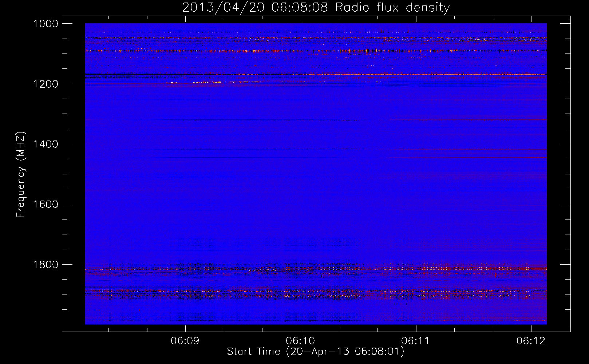Select the 1800 frequency tick label

pyautogui.click(x=46, y=264)
